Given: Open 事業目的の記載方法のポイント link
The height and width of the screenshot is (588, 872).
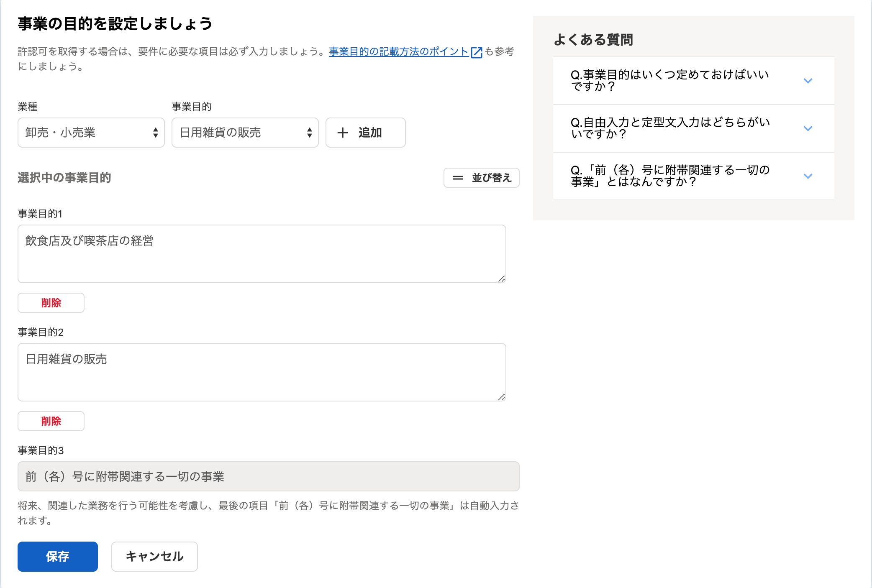Looking at the screenshot, I should click(399, 51).
